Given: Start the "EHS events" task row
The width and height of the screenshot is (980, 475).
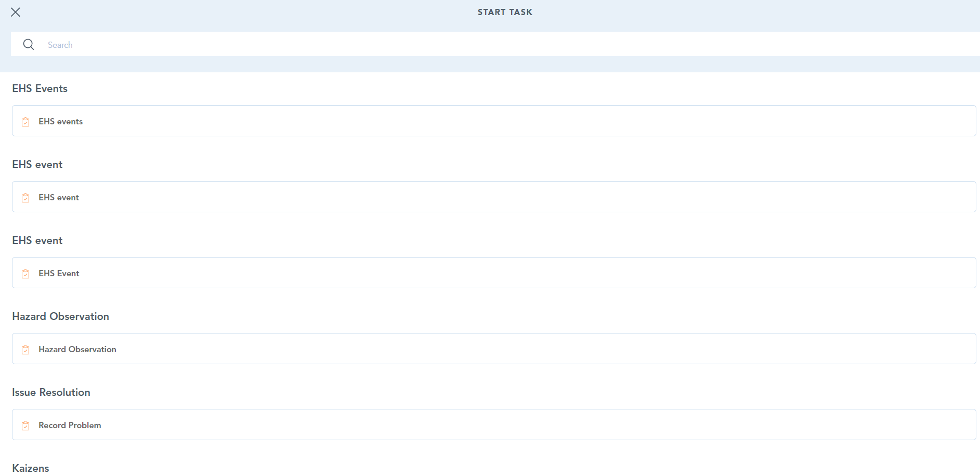Looking at the screenshot, I should point(493,121).
